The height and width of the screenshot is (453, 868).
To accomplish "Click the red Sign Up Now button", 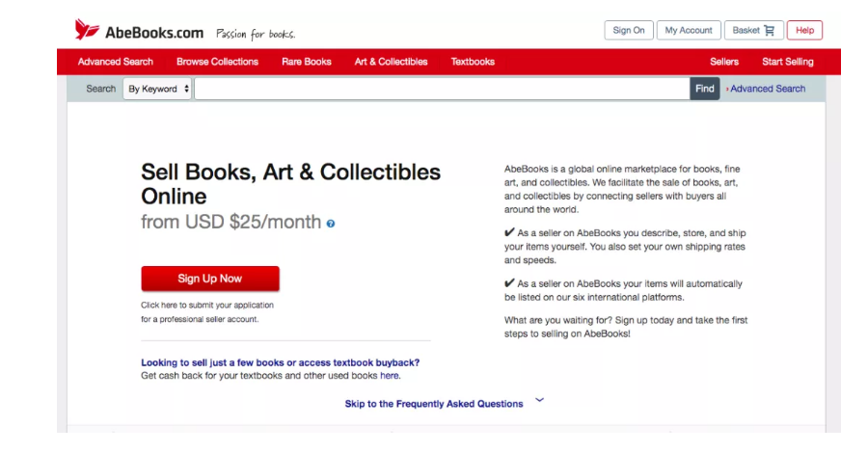I will tap(210, 279).
